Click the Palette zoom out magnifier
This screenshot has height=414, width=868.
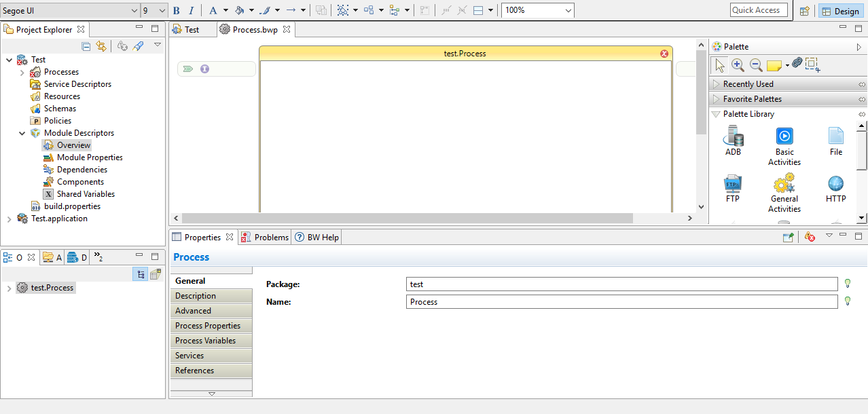coord(756,65)
